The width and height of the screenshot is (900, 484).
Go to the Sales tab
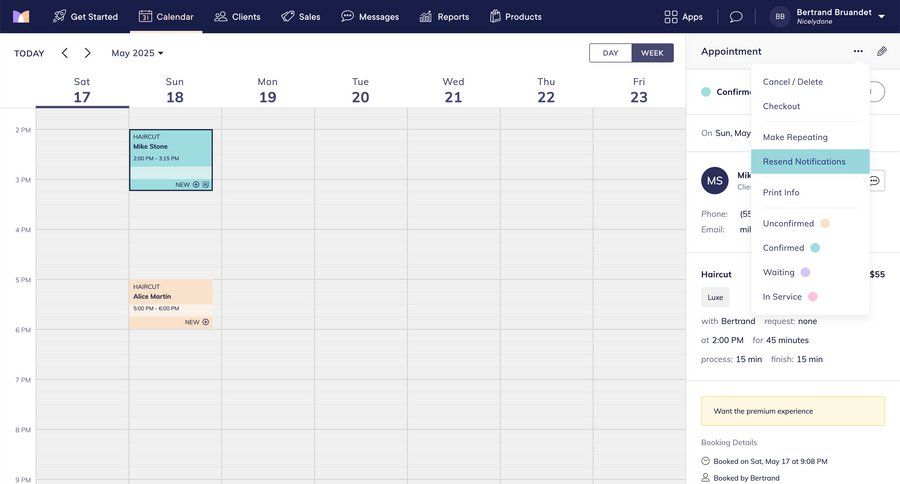301,17
